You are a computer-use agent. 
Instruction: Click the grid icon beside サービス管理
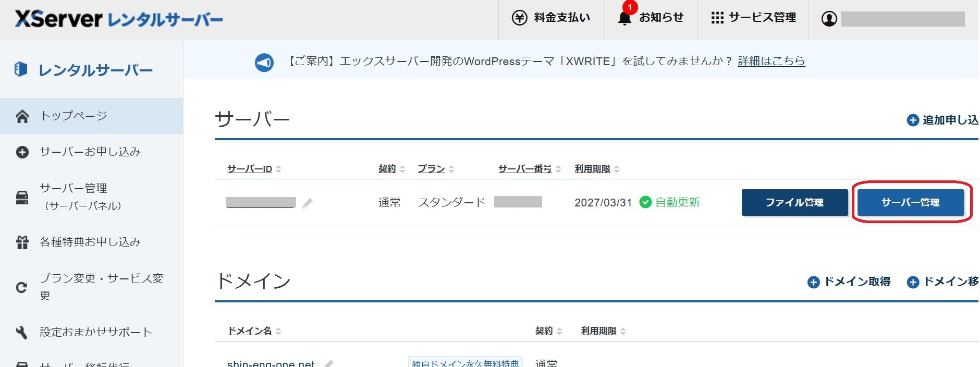click(717, 18)
